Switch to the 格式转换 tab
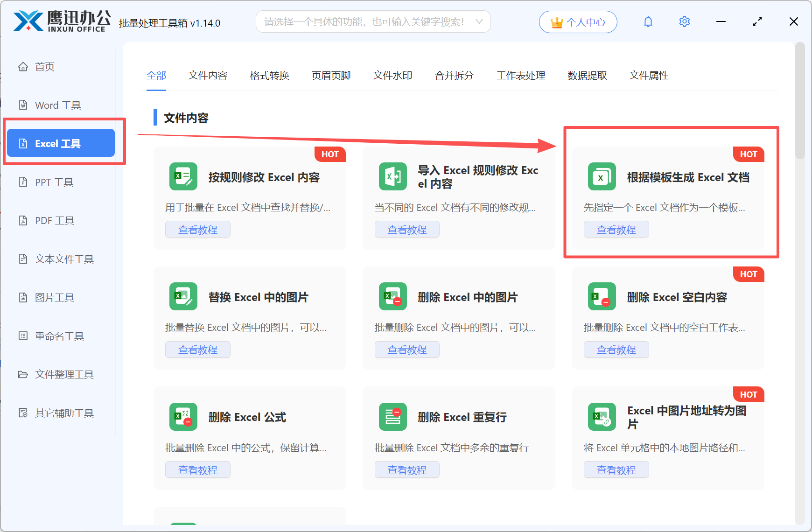Viewport: 812px width, 532px height. tap(269, 76)
